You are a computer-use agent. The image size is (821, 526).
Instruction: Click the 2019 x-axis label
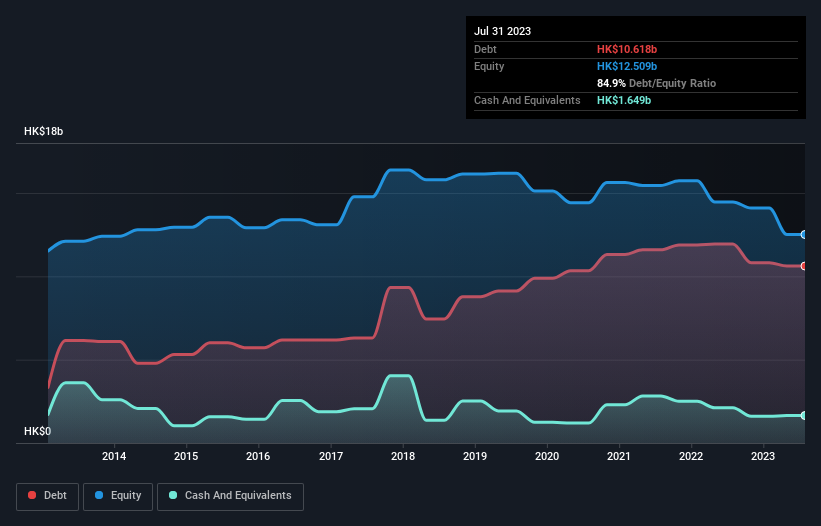(475, 456)
